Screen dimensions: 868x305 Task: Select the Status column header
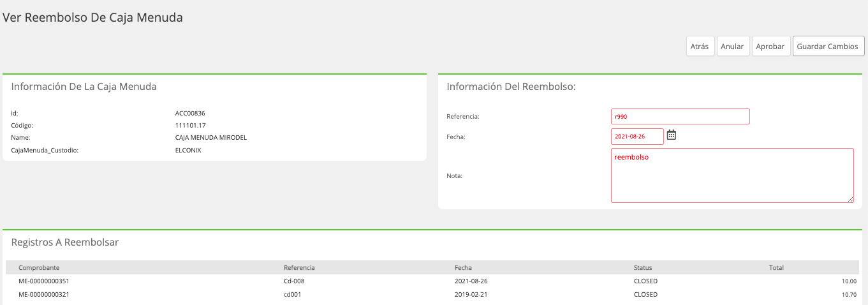(643, 267)
